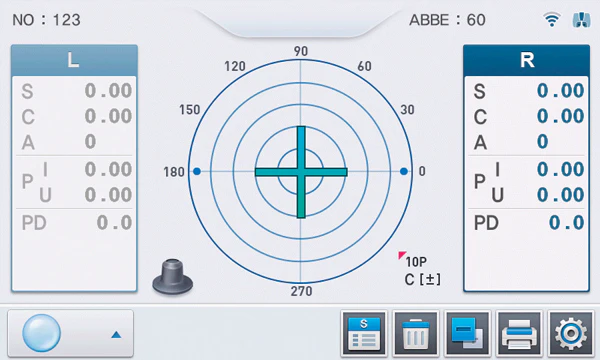
Task: Select the R (right lens) panel header
Action: [527, 60]
